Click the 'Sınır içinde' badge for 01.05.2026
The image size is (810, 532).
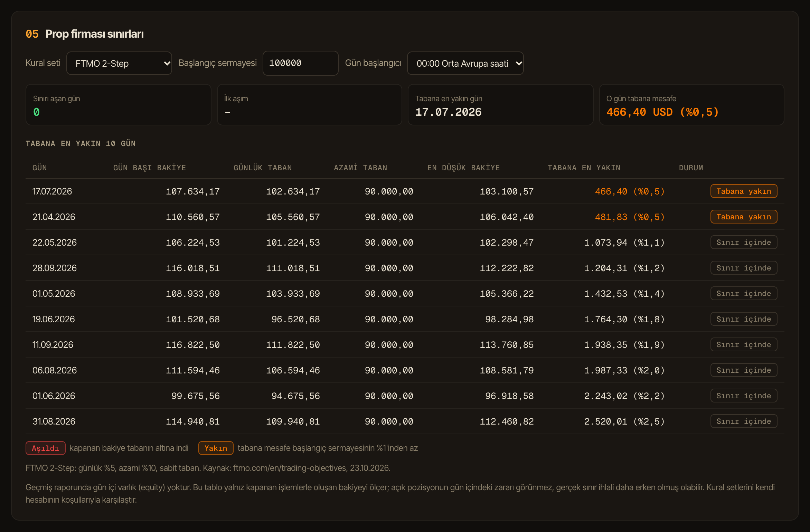point(744,294)
